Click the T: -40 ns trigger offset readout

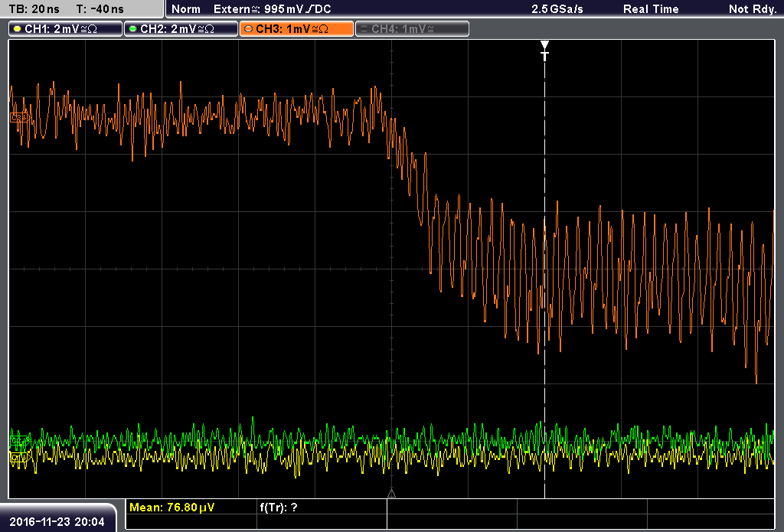[100, 9]
